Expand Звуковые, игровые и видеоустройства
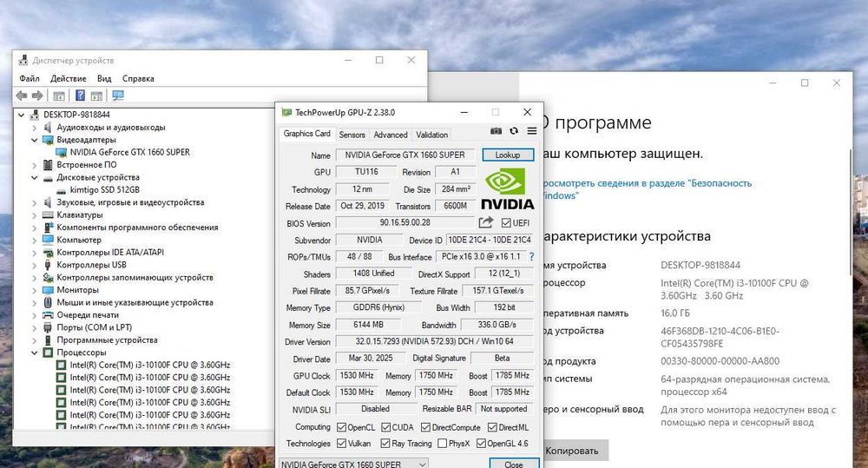The width and height of the screenshot is (868, 468). tap(35, 202)
